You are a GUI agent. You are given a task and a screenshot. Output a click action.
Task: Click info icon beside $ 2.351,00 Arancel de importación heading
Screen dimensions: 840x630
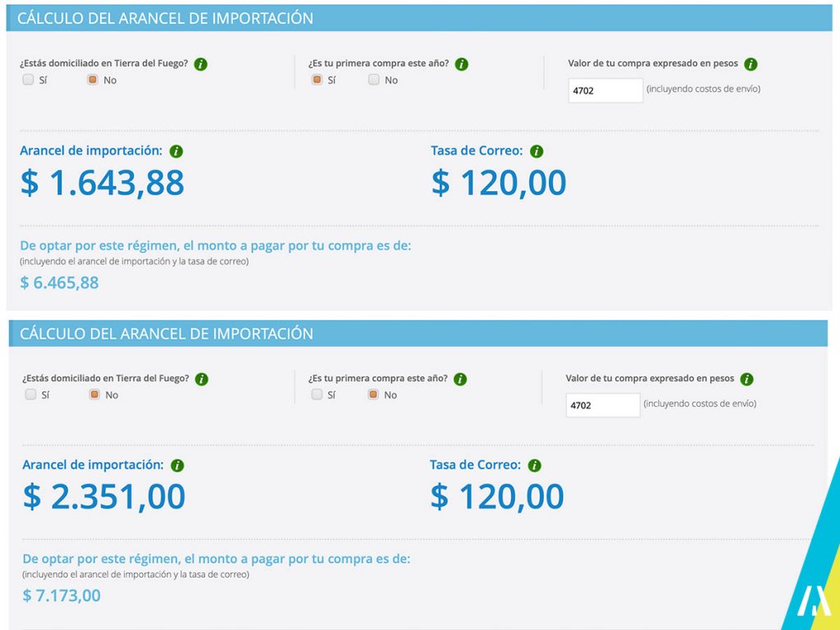177,466
